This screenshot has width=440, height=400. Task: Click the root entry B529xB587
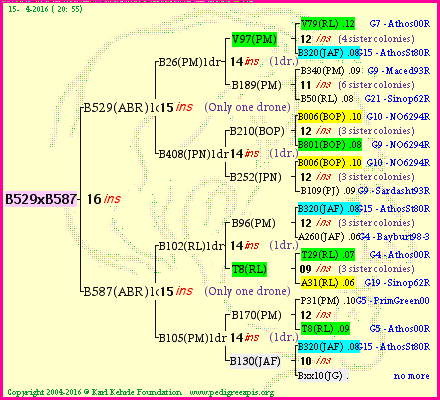tap(41, 199)
